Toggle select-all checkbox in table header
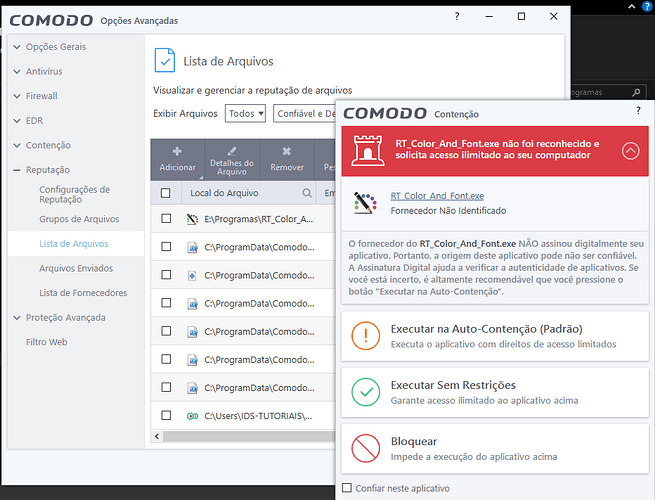 pos(165,193)
